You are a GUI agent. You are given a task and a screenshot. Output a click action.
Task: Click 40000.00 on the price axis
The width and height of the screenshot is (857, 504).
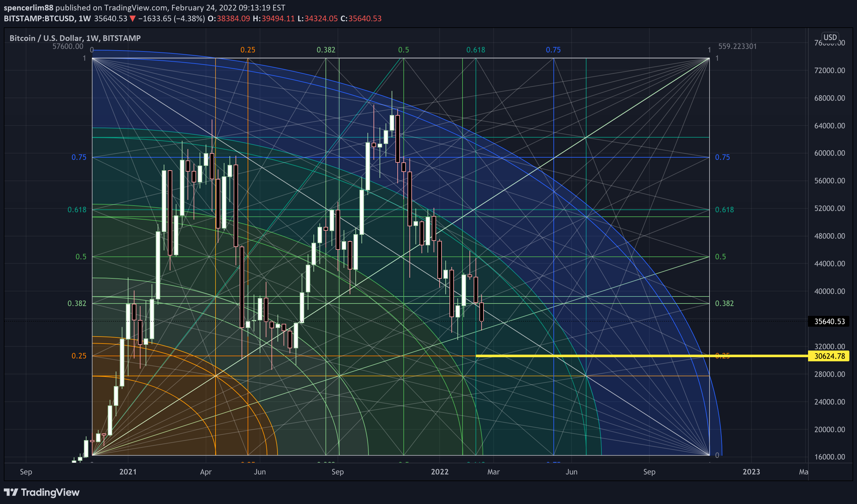point(829,291)
